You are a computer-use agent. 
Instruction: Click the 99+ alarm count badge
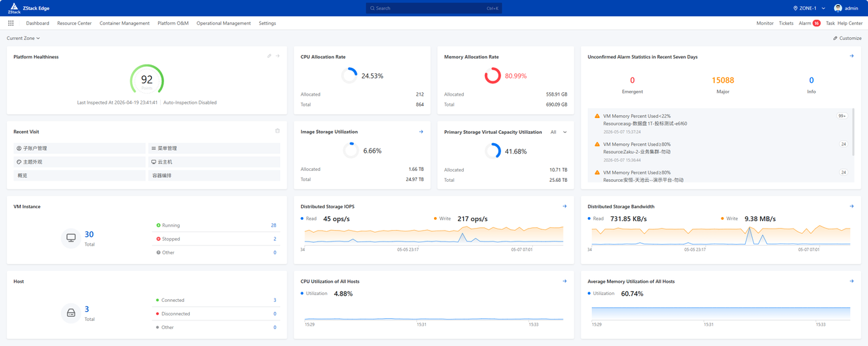(842, 116)
